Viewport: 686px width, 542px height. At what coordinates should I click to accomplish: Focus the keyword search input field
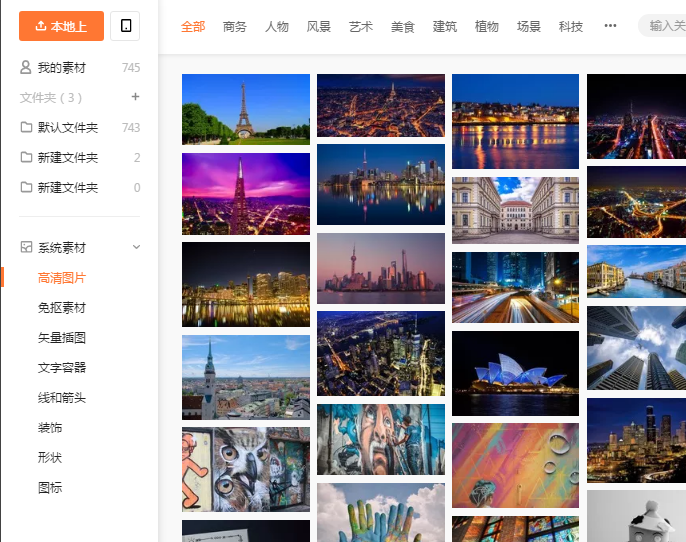pos(662,26)
